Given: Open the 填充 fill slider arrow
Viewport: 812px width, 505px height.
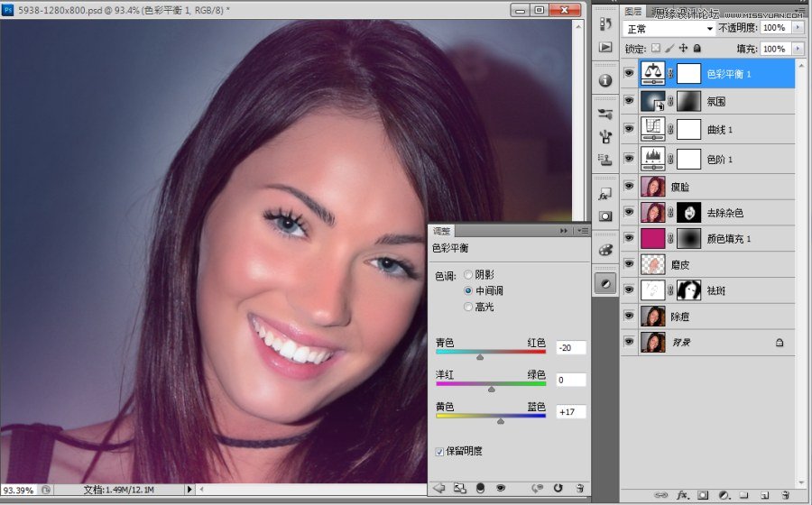Looking at the screenshot, I should [798, 49].
